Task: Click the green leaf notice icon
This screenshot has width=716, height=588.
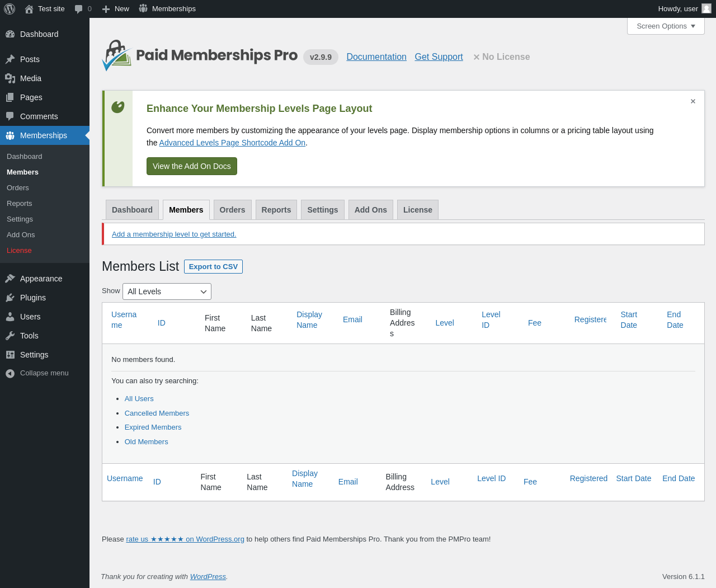Action: (x=118, y=107)
